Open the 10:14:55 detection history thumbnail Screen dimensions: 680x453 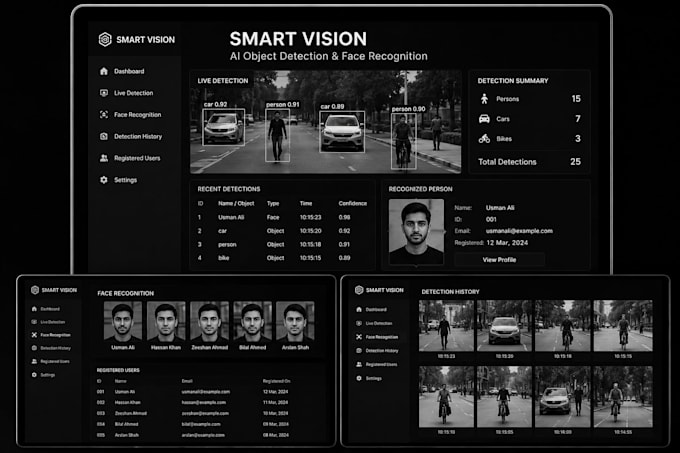(x=623, y=397)
